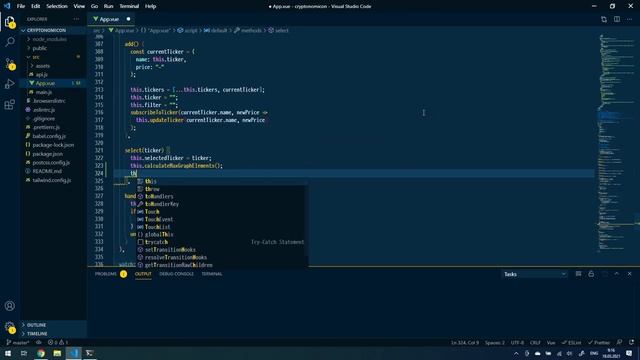Open the Tasks output channel dropdown
Image resolution: width=640 pixels, height=360 pixels.
tap(534, 274)
